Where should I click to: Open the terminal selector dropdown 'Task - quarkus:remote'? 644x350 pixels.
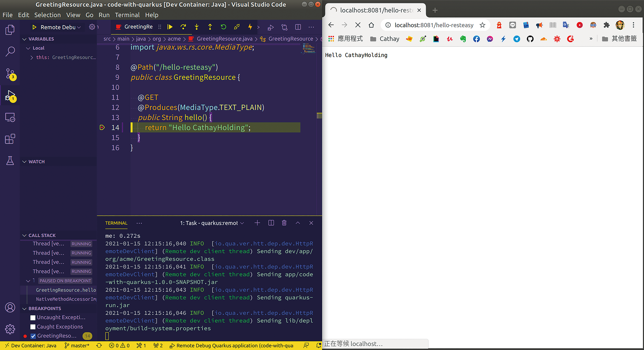click(212, 223)
